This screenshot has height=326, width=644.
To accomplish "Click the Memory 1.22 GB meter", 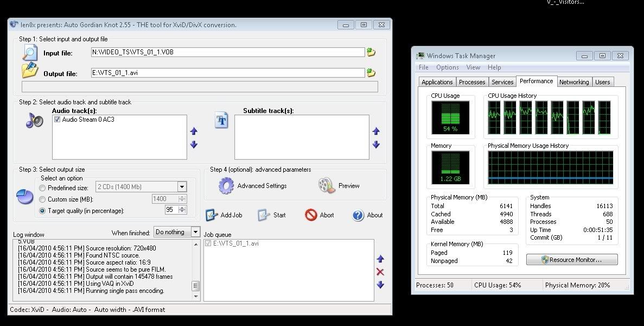I will (x=450, y=167).
